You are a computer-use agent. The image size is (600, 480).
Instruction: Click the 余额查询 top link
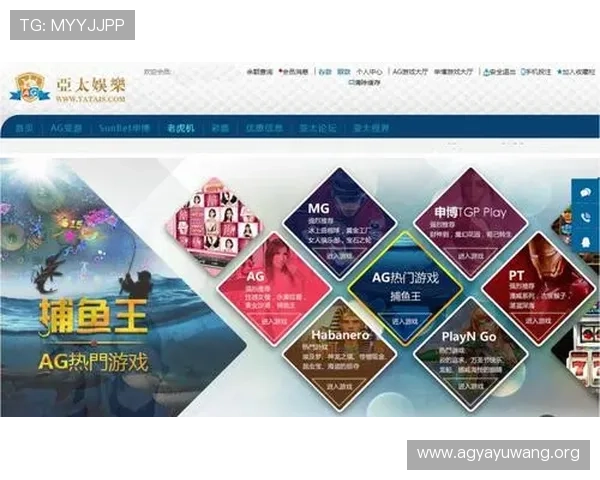coord(259,72)
